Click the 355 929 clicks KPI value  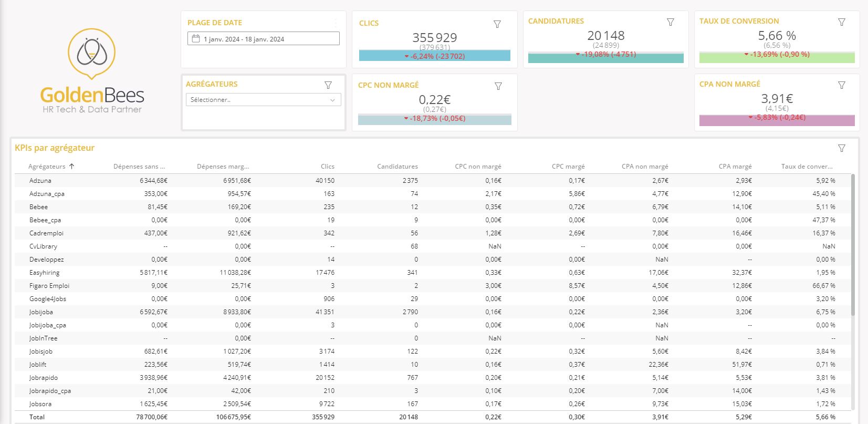(x=435, y=38)
